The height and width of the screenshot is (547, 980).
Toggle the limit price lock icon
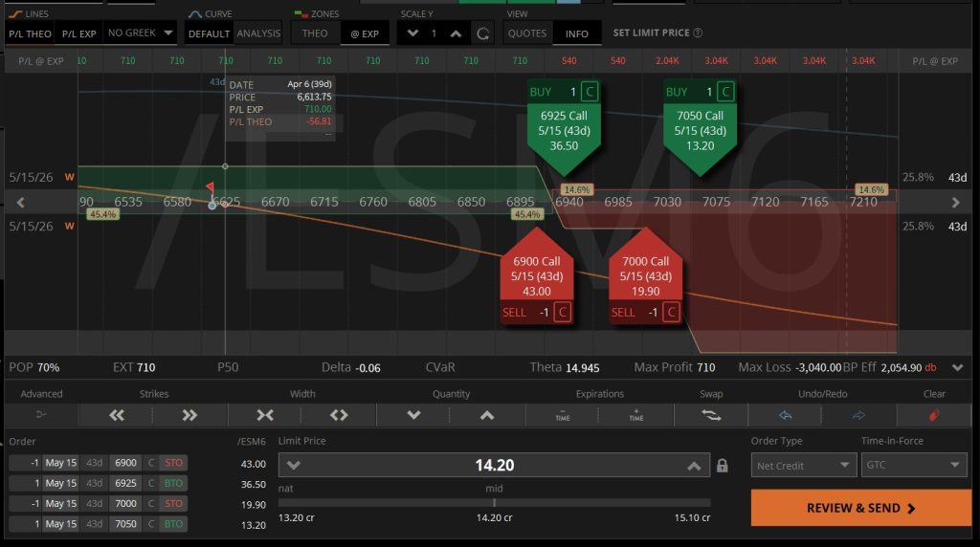coord(722,465)
